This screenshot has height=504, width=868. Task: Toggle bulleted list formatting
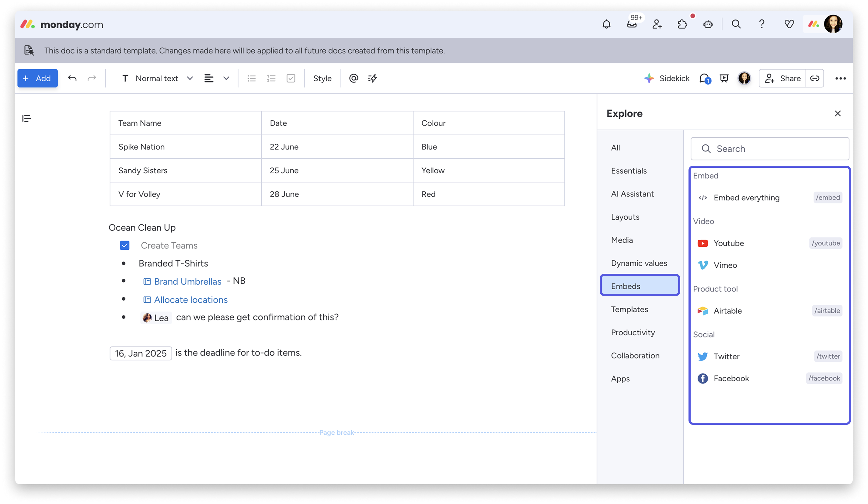[x=251, y=78]
